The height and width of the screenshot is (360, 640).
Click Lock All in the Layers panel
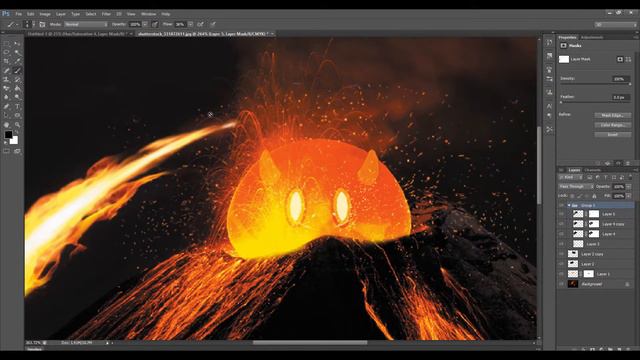[x=594, y=196]
